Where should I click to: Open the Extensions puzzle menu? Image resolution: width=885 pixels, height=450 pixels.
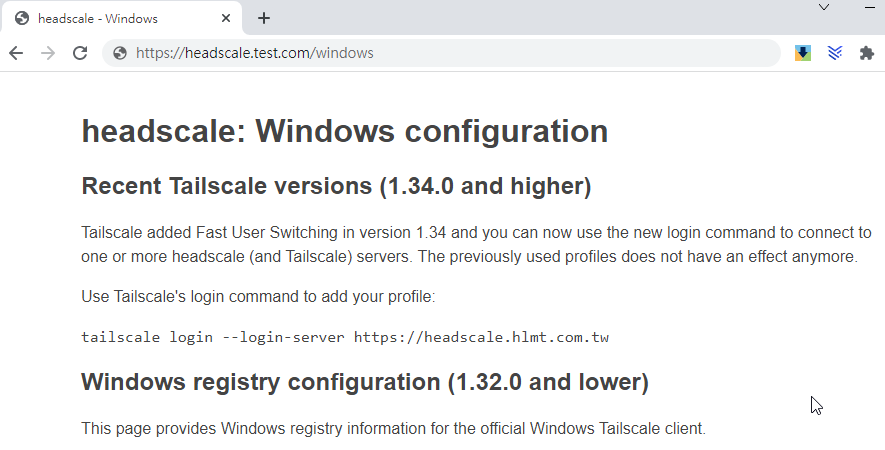pos(866,53)
